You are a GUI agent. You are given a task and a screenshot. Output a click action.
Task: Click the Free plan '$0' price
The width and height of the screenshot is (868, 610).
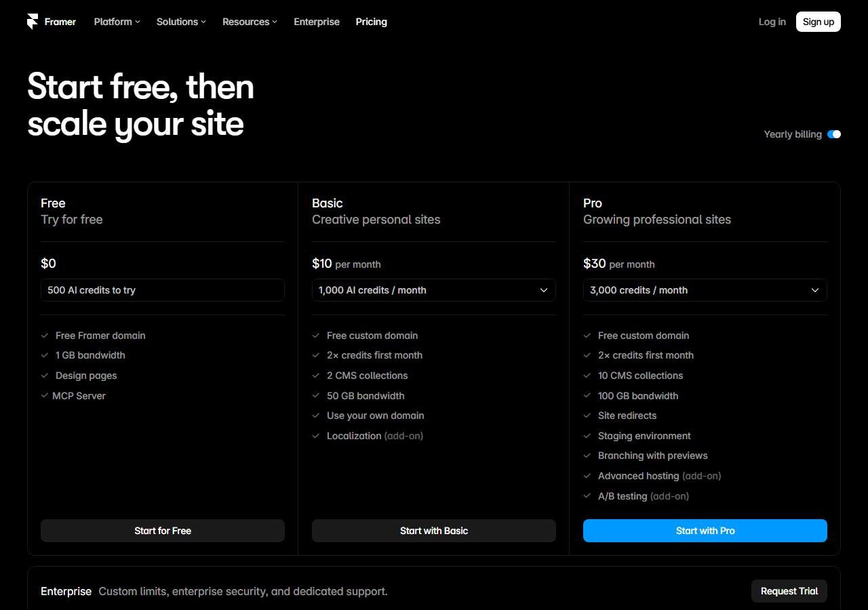click(48, 264)
